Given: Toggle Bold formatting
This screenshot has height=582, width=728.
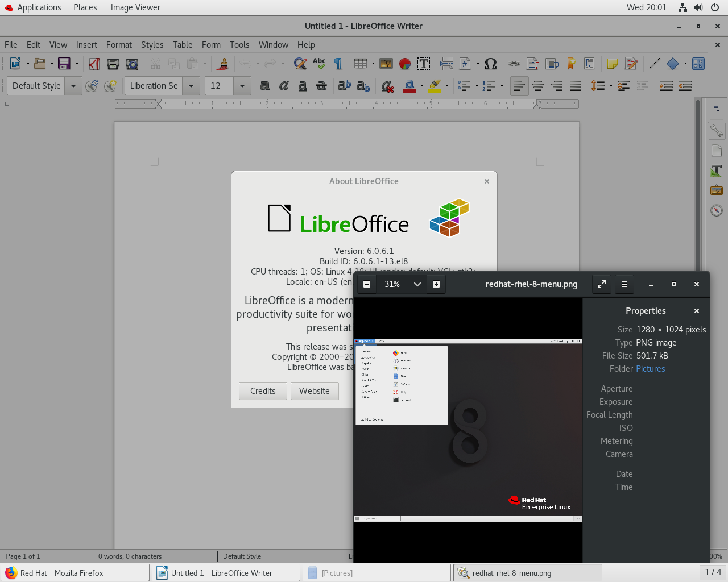Looking at the screenshot, I should (264, 86).
